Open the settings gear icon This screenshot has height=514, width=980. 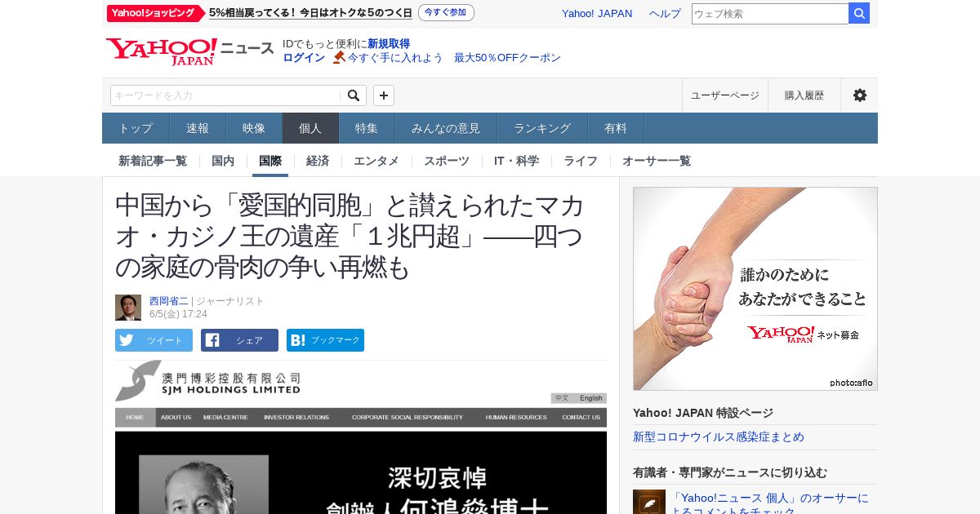point(859,95)
